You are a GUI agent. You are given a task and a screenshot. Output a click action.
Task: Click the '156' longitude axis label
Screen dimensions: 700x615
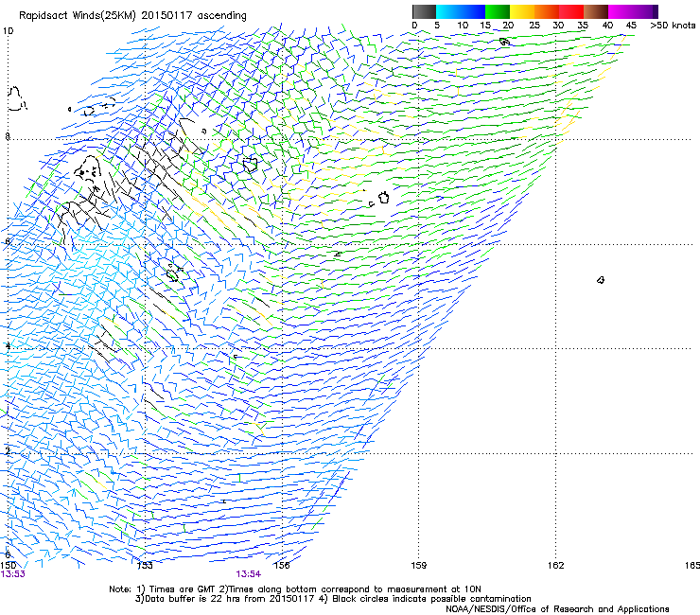tap(282, 566)
